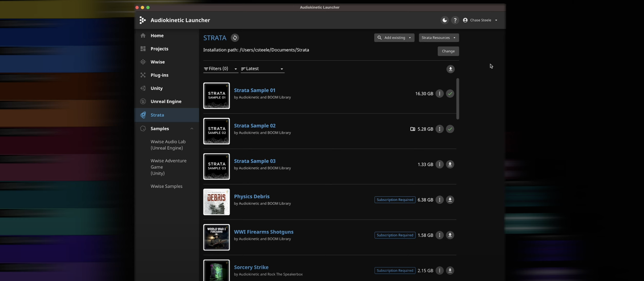The width and height of the screenshot is (644, 281).
Task: Open Physics Debris title link
Action: [252, 196]
